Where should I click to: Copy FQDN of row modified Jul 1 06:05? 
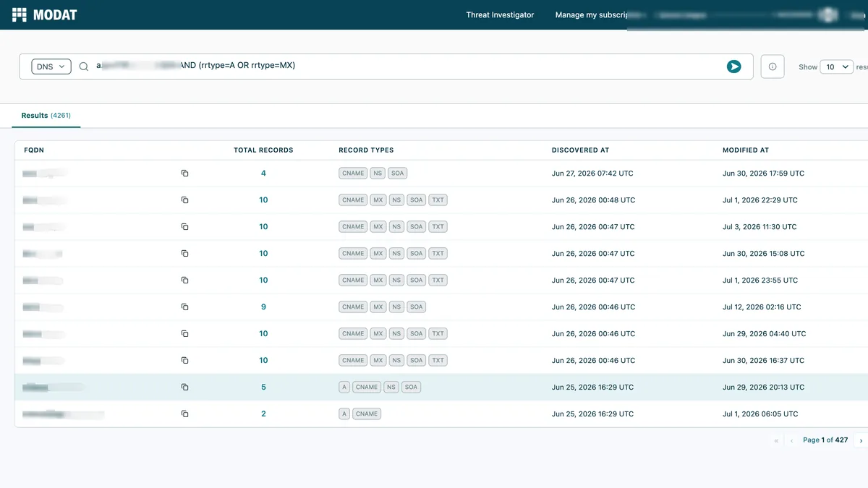tap(184, 414)
